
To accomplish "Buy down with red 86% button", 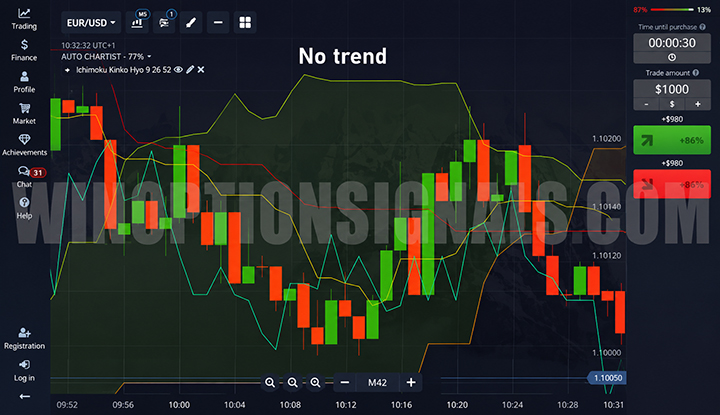I will pos(672,184).
